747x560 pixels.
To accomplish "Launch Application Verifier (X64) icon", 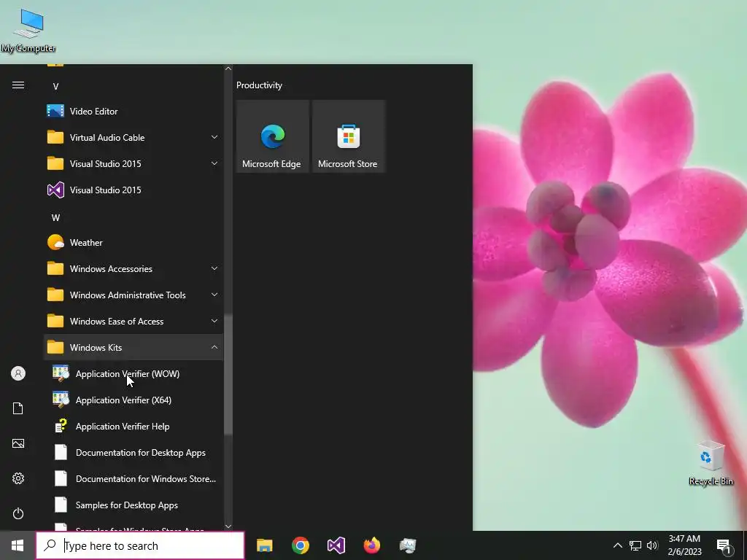I will pyautogui.click(x=61, y=400).
